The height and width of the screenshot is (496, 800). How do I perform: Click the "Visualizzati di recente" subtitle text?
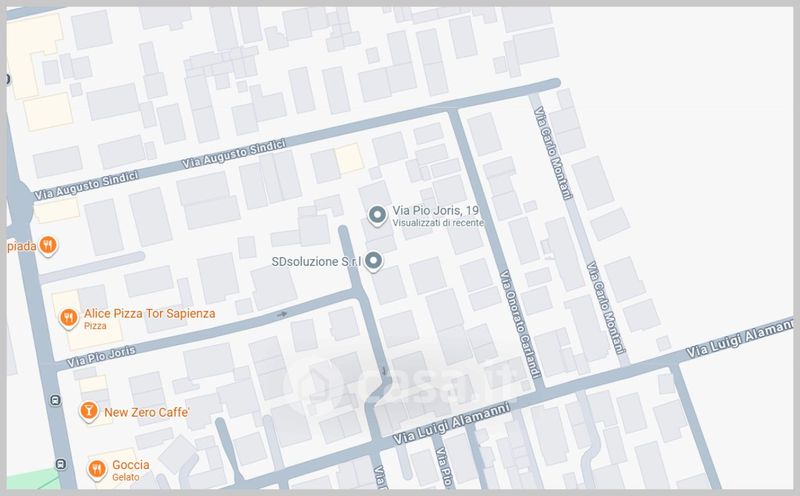(x=439, y=224)
